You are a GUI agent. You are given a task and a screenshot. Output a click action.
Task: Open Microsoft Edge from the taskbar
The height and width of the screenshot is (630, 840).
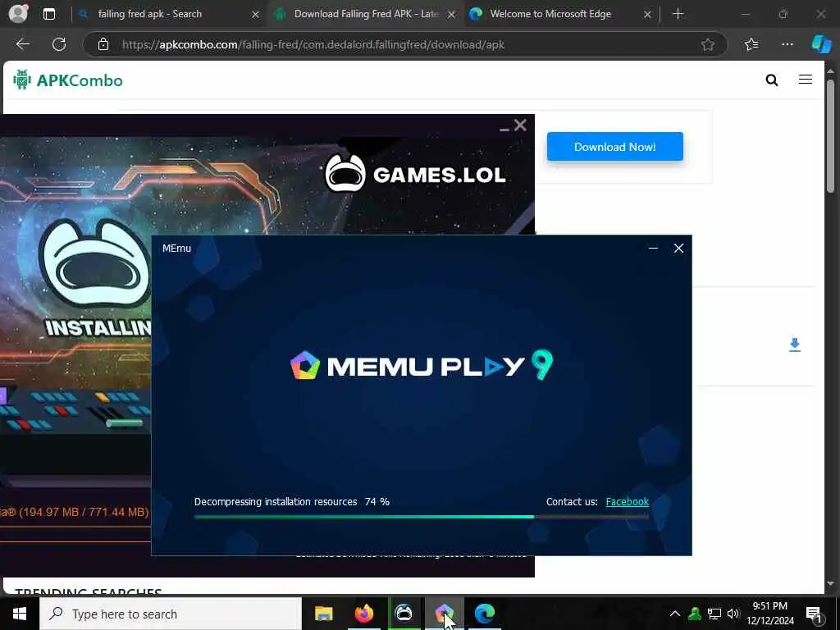[484, 614]
